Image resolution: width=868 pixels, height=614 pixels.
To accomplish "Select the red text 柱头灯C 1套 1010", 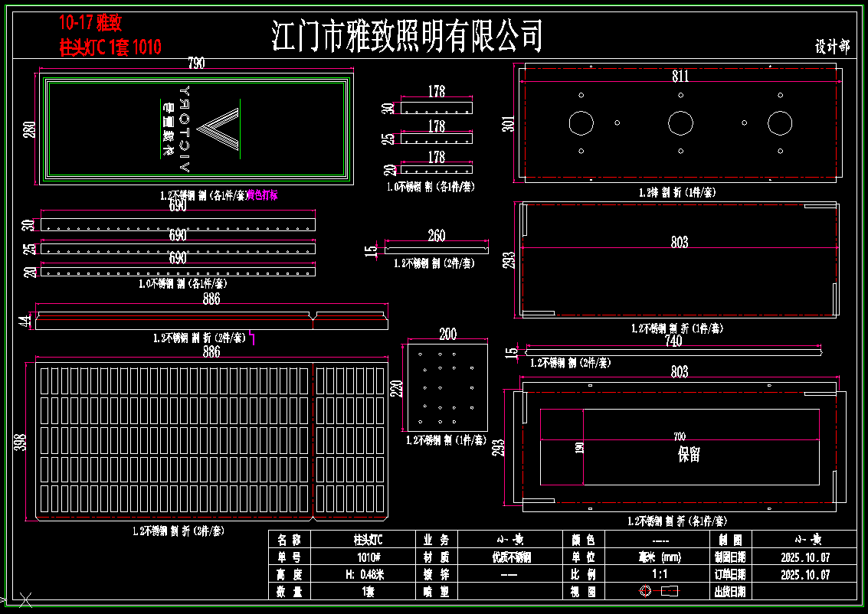I will pyautogui.click(x=110, y=47).
